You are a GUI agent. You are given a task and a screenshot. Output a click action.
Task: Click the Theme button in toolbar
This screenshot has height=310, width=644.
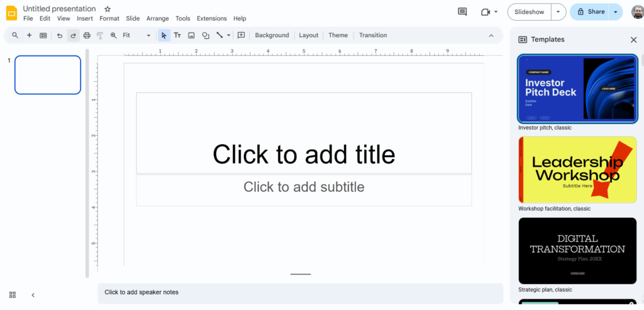click(338, 35)
